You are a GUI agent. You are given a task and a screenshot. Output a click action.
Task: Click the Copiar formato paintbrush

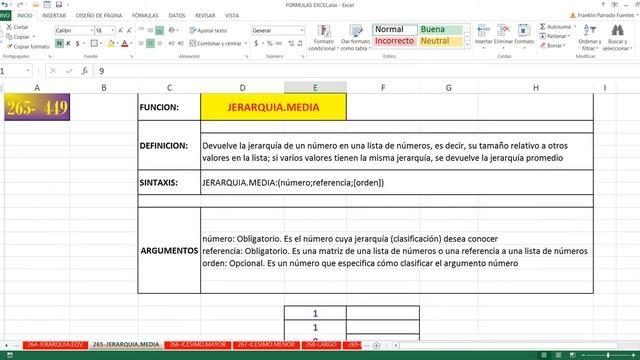coord(28,47)
